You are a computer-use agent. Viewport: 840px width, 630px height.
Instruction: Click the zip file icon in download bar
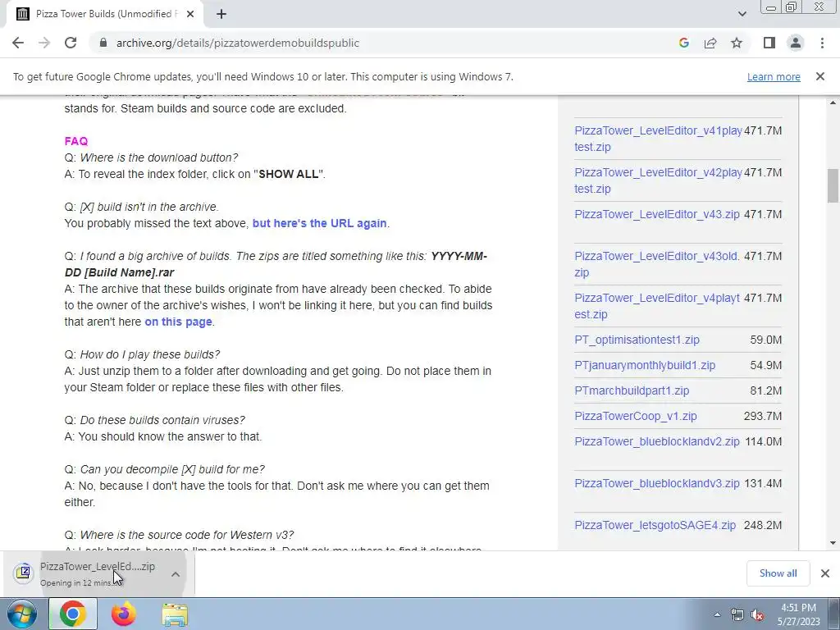[23, 573]
